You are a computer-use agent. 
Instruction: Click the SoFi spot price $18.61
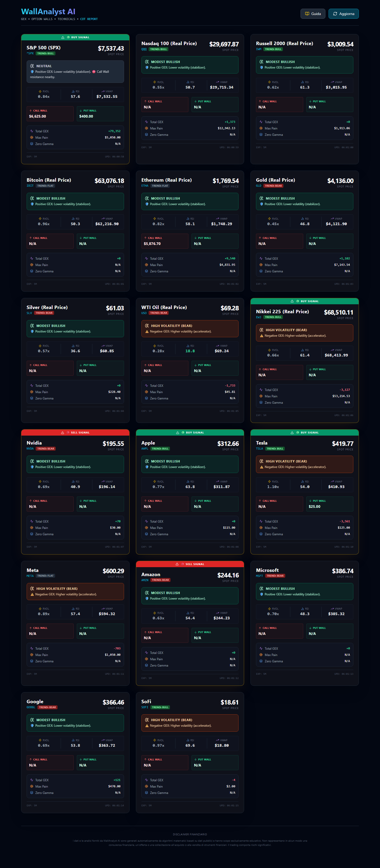pyautogui.click(x=230, y=703)
